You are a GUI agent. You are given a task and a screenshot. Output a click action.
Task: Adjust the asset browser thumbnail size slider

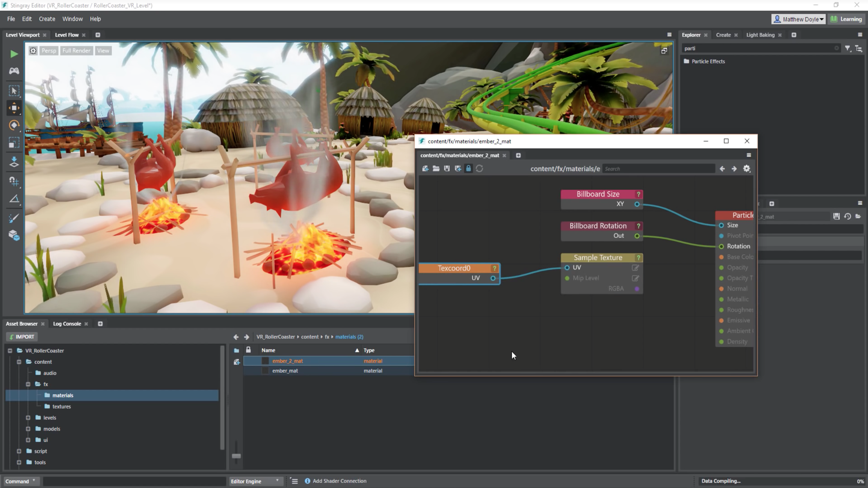(236, 456)
